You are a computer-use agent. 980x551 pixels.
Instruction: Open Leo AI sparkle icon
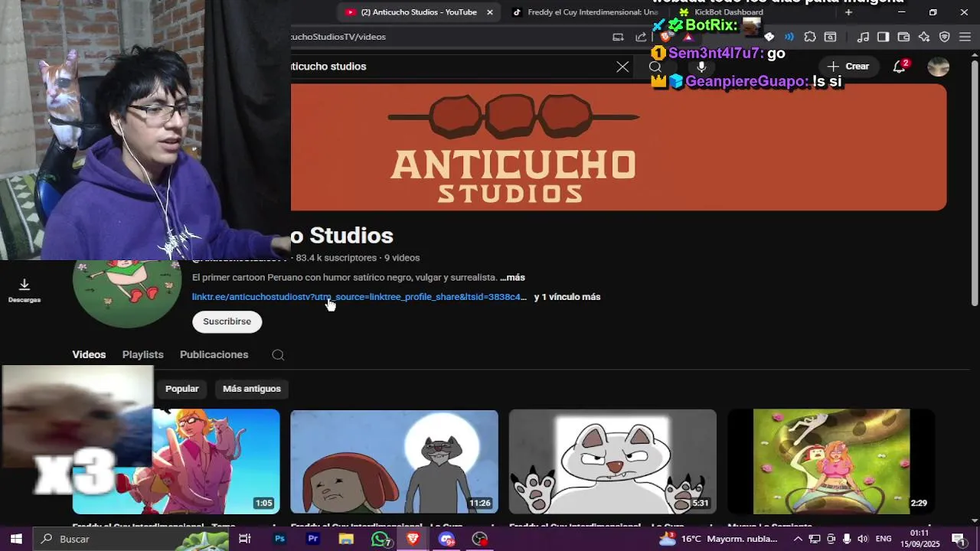pos(924,37)
